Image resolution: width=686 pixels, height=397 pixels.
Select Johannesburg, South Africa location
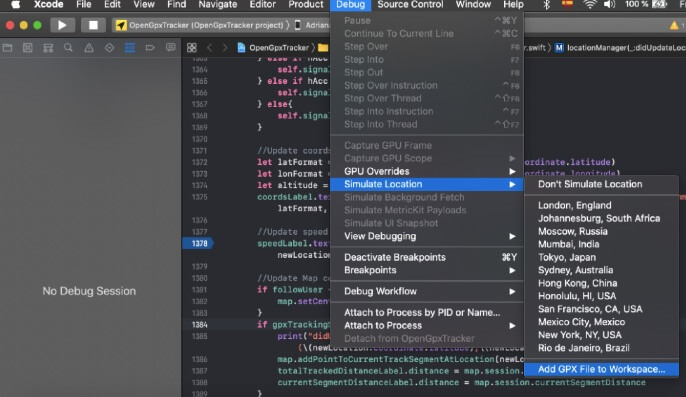coord(602,218)
